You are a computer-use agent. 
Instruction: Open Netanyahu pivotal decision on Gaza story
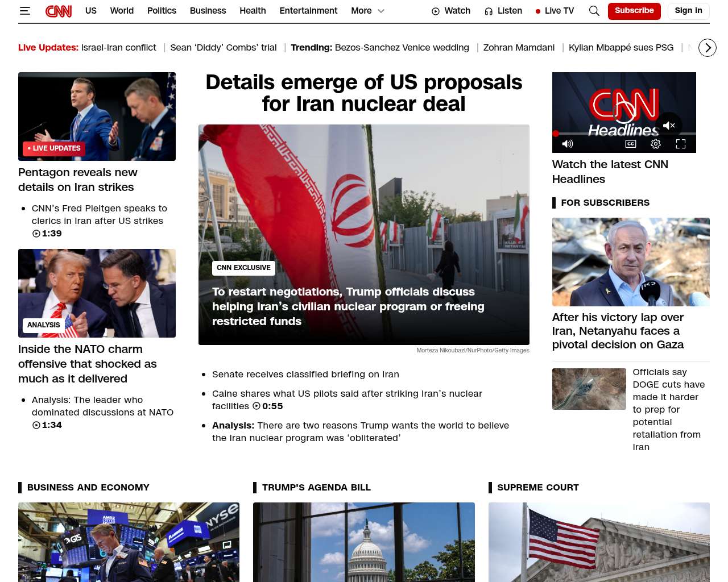coord(618,331)
